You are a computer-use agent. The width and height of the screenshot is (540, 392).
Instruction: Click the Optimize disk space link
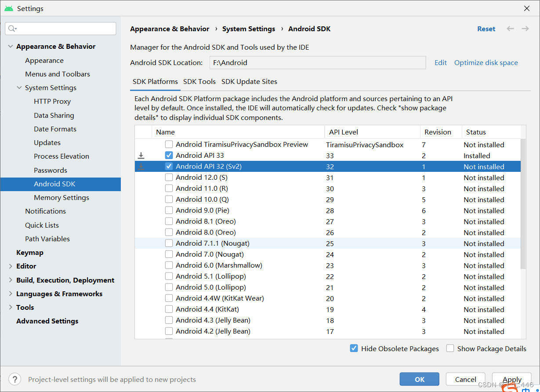[486, 62]
